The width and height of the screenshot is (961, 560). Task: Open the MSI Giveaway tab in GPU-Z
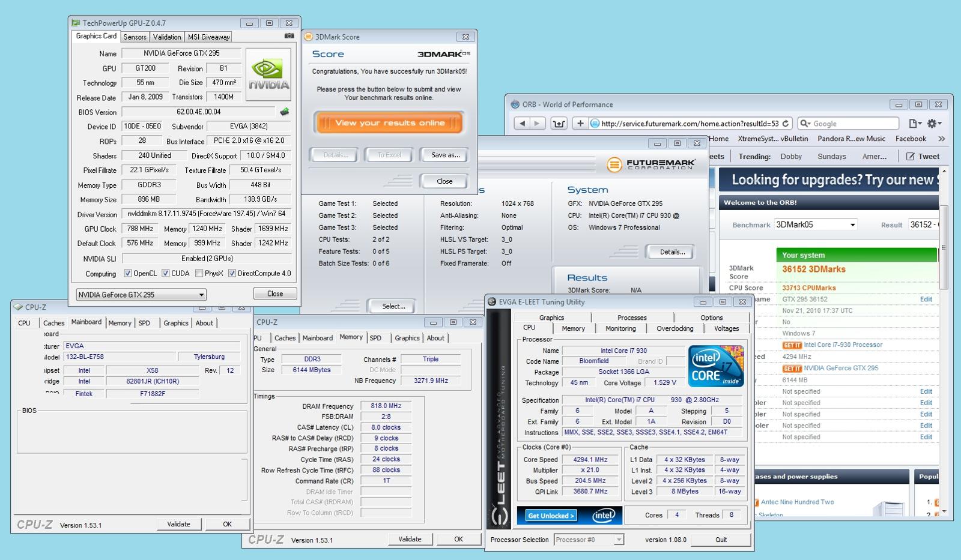(x=208, y=37)
